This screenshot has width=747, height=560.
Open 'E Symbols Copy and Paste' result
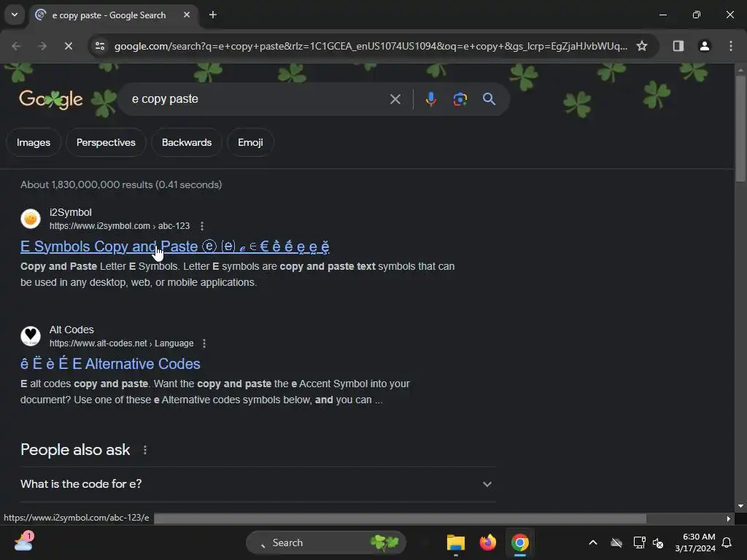(174, 246)
